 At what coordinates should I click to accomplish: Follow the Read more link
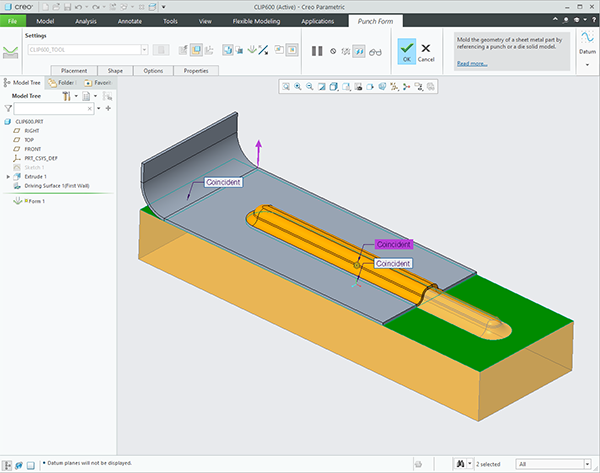tap(472, 64)
